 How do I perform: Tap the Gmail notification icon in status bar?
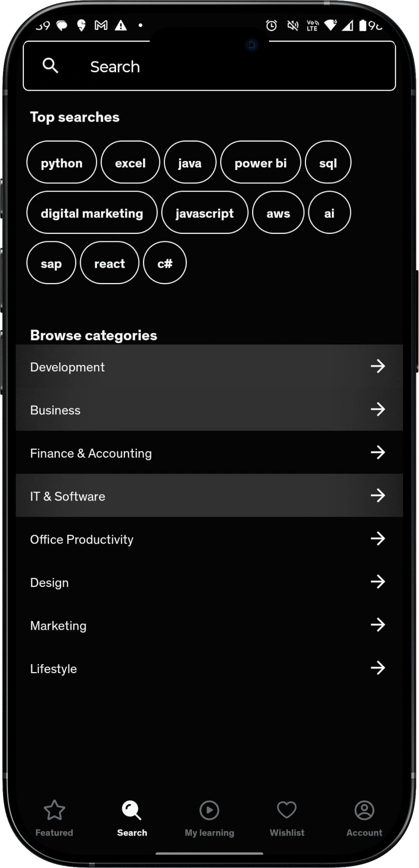pyautogui.click(x=101, y=25)
